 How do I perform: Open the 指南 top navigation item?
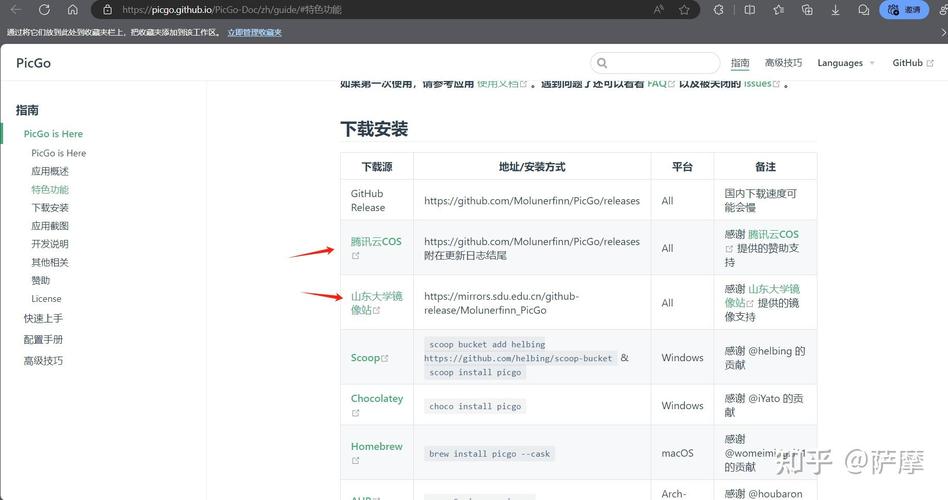pyautogui.click(x=740, y=63)
